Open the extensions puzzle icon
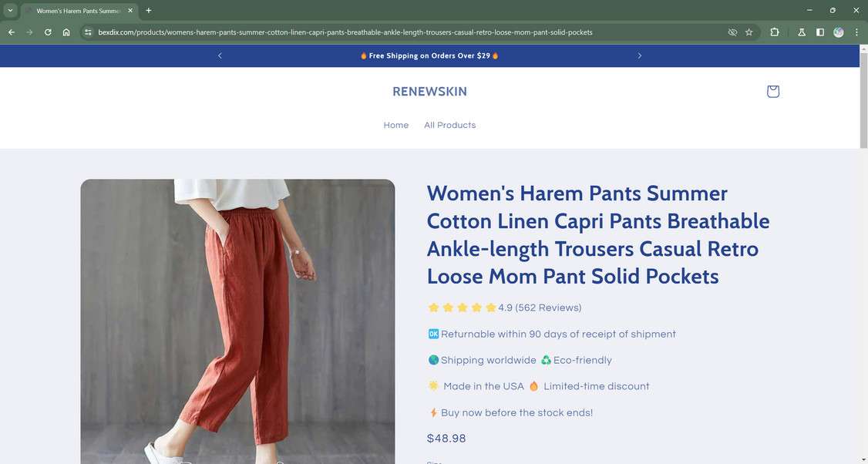The image size is (868, 464). coord(775,32)
